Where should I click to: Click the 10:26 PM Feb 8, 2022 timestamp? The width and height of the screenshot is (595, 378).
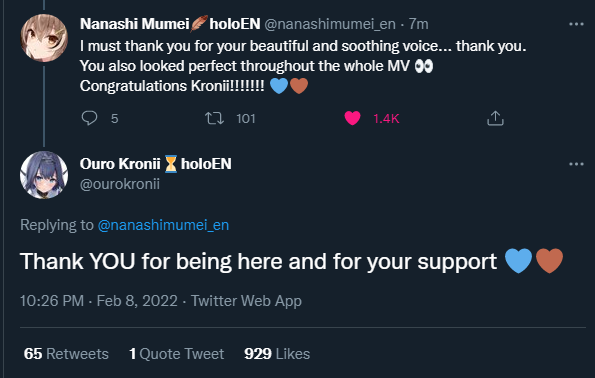[x=99, y=301]
